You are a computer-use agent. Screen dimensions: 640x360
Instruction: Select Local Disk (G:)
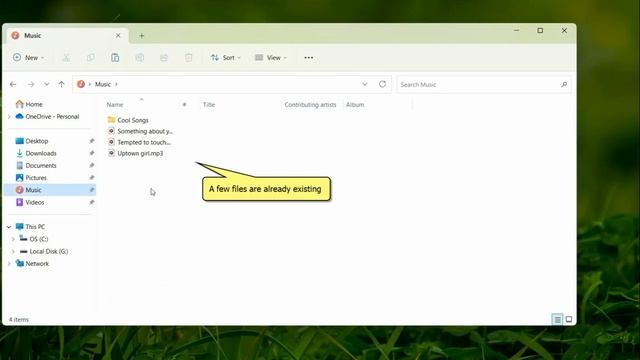(x=49, y=251)
